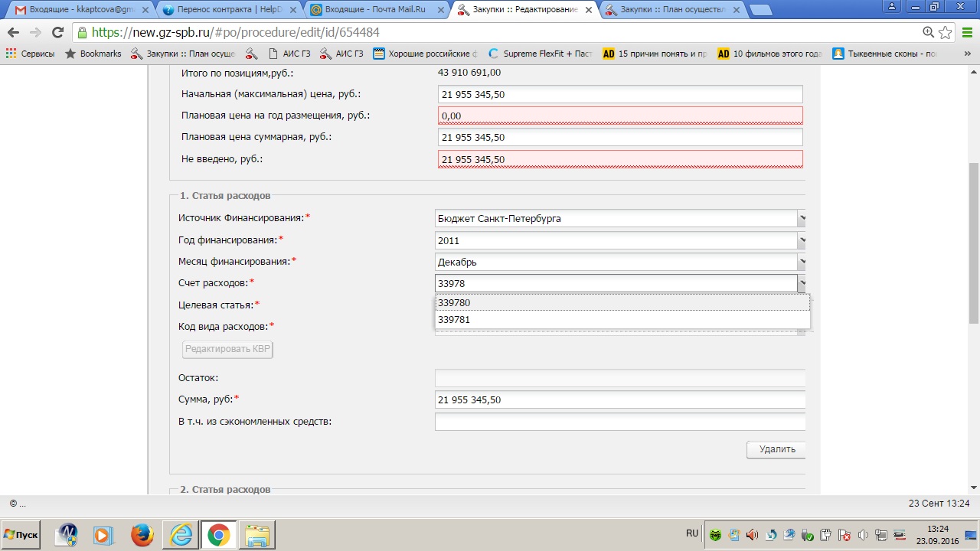Select option 339780 from the dropdown list
Image resolution: width=980 pixels, height=551 pixels.
(x=622, y=303)
